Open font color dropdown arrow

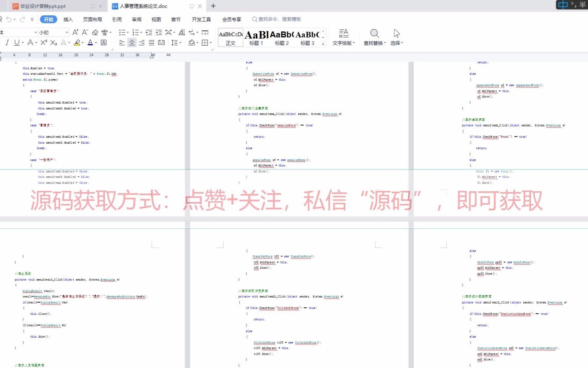96,43
